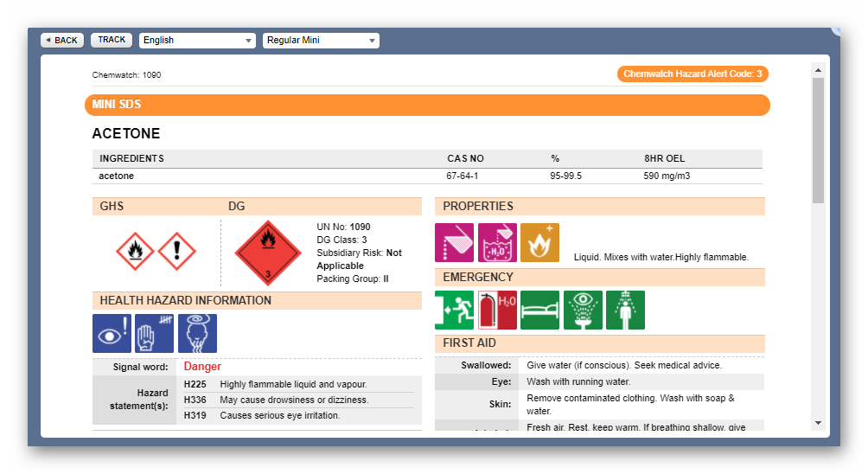Click 'Highly flammable liquid and vapour.' statement

click(x=293, y=384)
